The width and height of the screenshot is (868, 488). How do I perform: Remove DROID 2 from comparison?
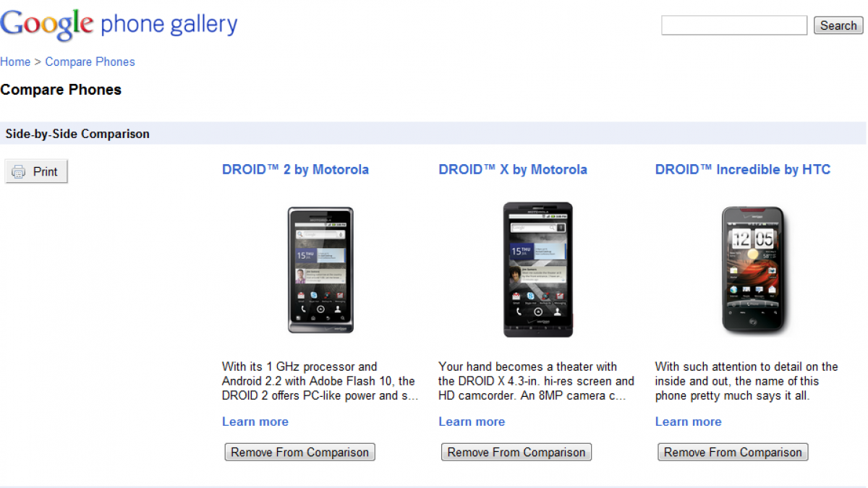click(x=299, y=453)
